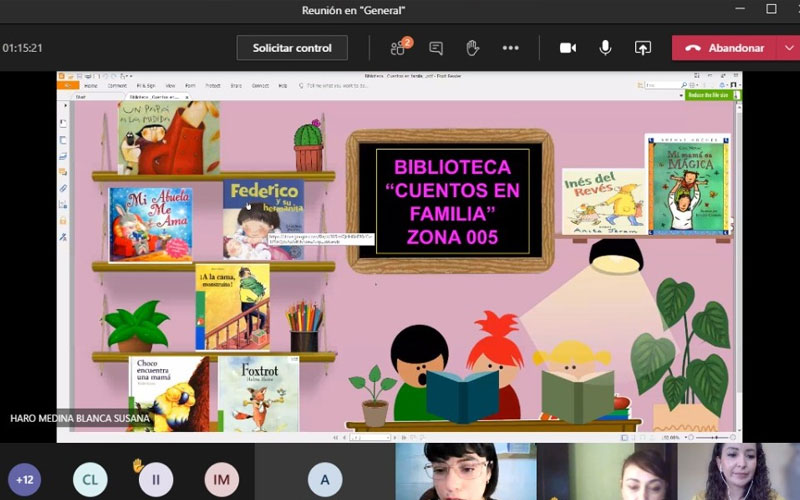This screenshot has height=500, width=800.
Task: Click the Choco encuentra una mamá book
Action: tap(169, 394)
